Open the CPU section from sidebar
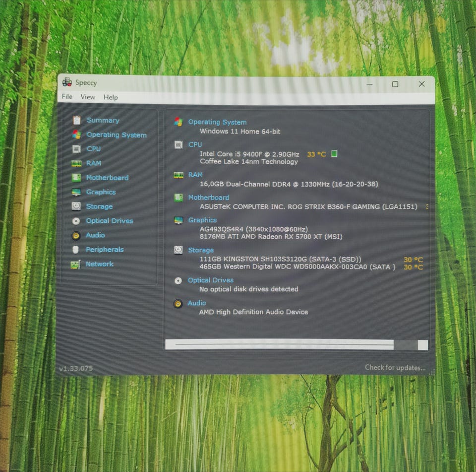Image resolution: width=476 pixels, height=472 pixels. (x=94, y=149)
